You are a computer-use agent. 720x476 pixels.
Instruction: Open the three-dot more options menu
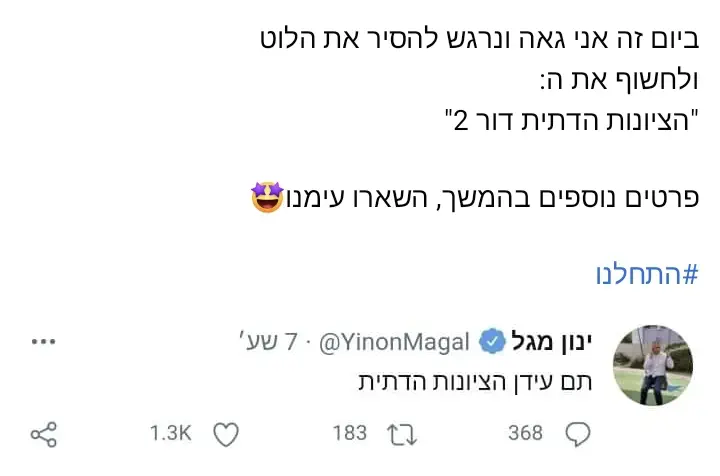(x=44, y=341)
